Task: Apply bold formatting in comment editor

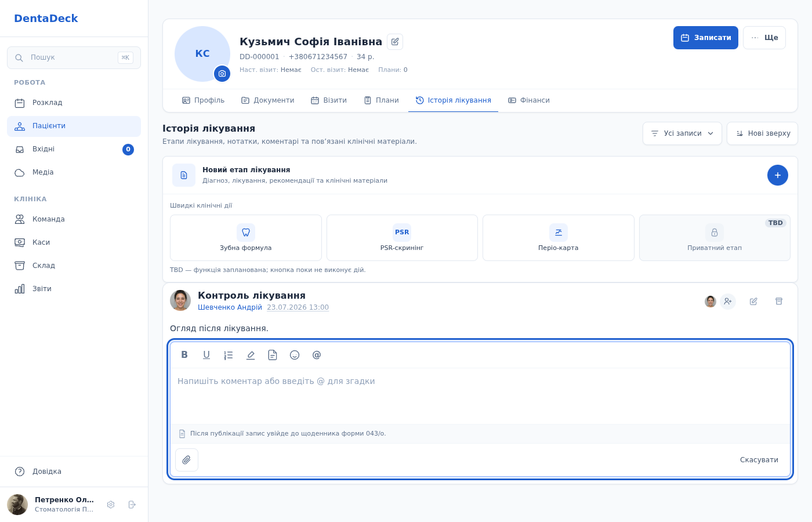Action: [x=184, y=355]
